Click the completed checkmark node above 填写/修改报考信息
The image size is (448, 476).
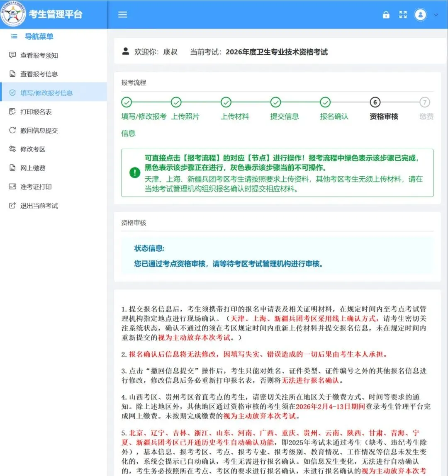(x=127, y=102)
